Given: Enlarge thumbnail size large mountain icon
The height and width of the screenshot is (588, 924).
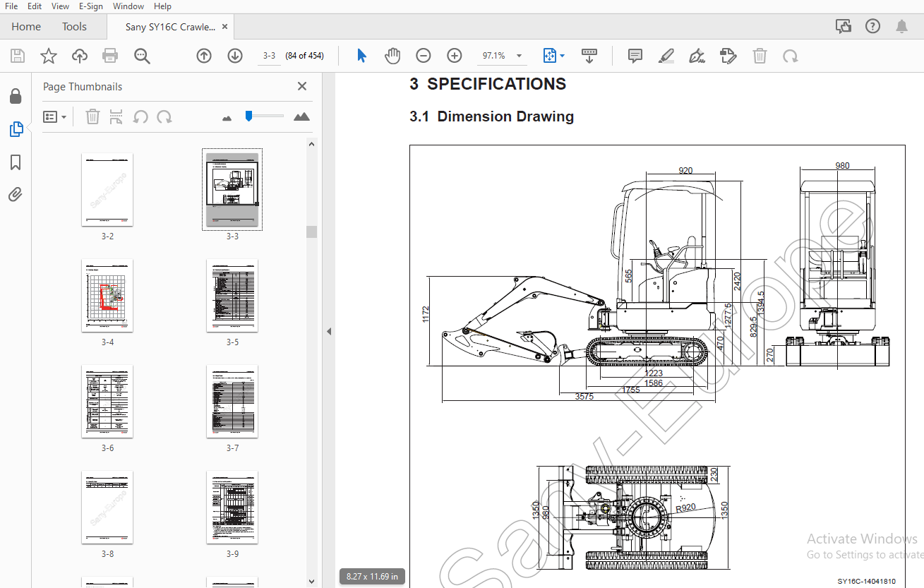Looking at the screenshot, I should click(x=301, y=116).
